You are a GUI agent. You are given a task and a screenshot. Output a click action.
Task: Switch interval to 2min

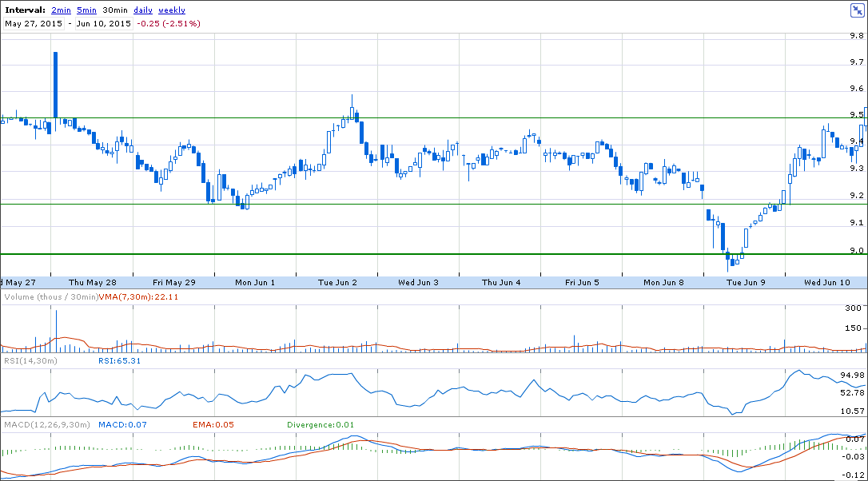(x=60, y=10)
